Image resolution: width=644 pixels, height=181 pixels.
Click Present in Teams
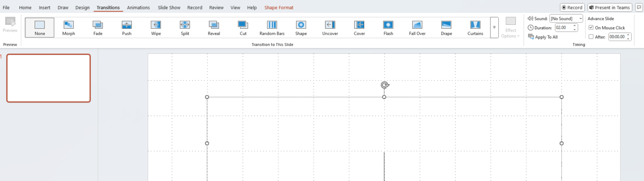609,7
